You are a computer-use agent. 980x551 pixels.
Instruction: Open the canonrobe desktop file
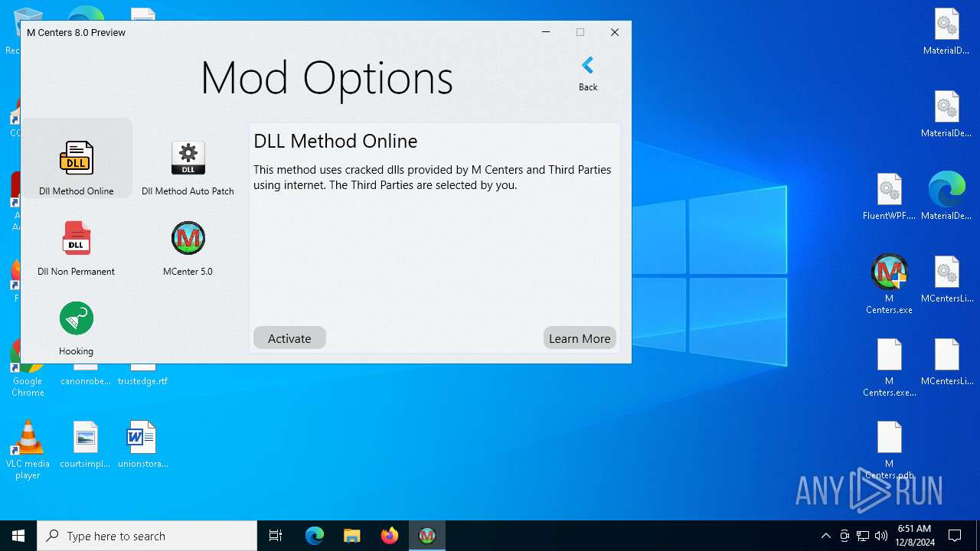[x=85, y=375]
